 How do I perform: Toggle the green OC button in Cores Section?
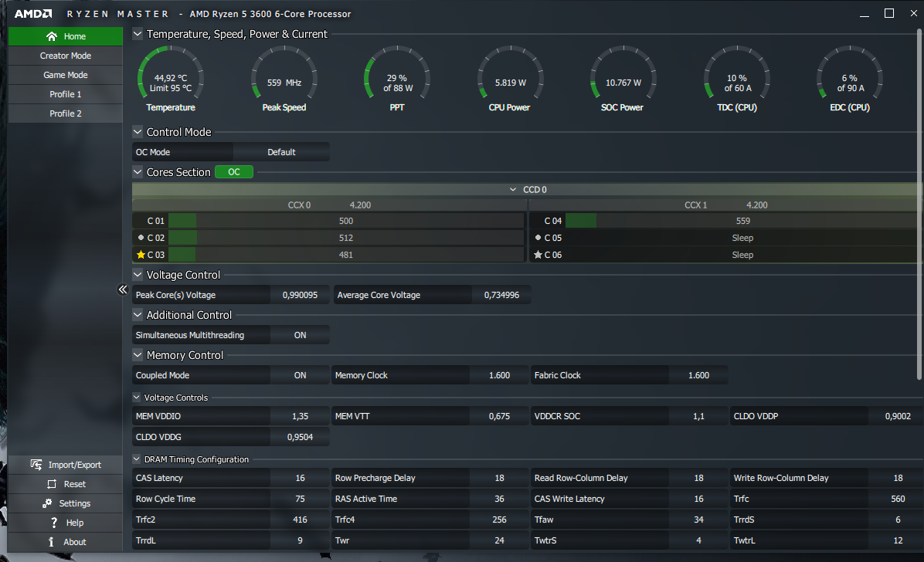(234, 172)
